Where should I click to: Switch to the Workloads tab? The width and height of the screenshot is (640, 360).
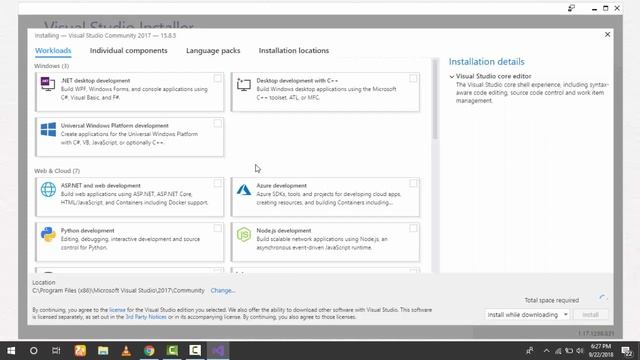tap(53, 51)
